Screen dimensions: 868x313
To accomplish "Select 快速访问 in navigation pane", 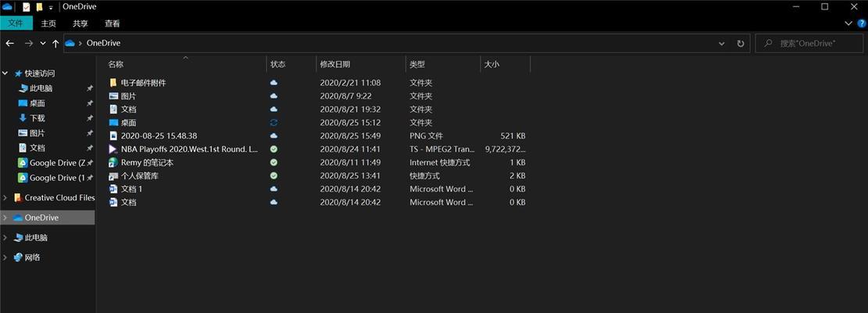I will [x=40, y=73].
